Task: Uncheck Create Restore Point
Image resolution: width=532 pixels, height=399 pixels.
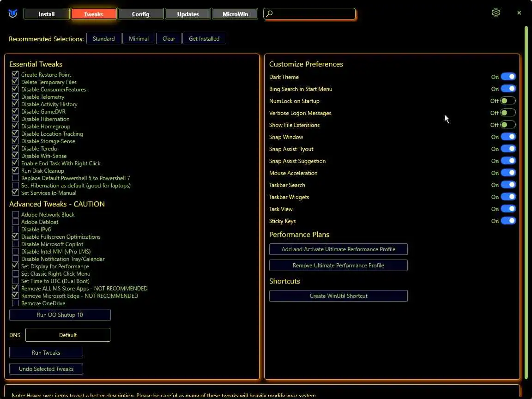Action: (15, 74)
